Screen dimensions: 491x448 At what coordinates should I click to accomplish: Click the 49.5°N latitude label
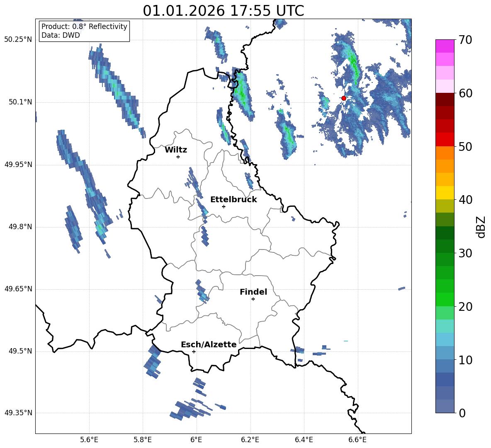click(20, 351)
